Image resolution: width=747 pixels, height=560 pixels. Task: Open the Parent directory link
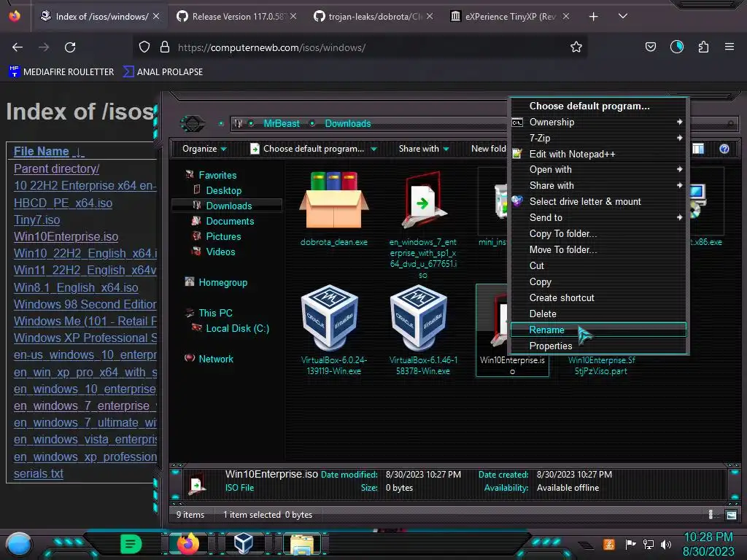coord(56,168)
